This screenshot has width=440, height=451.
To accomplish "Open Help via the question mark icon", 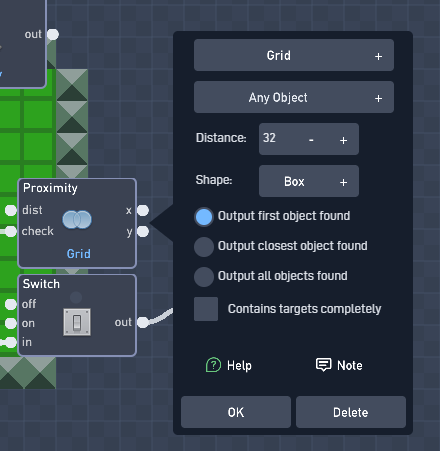I will tap(213, 365).
